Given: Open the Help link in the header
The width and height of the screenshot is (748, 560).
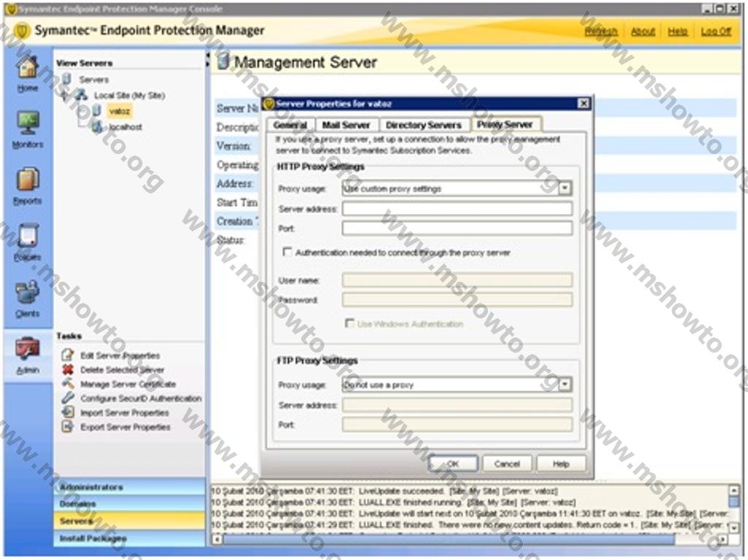Looking at the screenshot, I should (x=677, y=31).
